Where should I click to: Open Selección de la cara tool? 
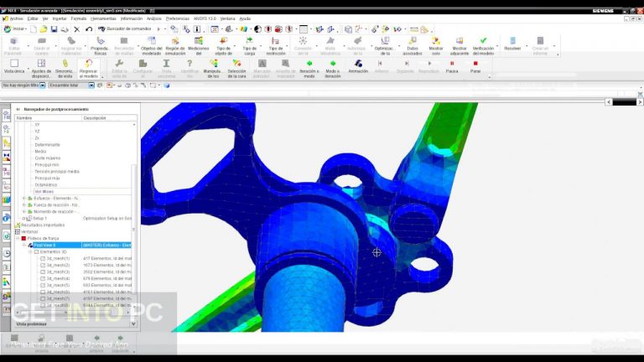[236, 69]
